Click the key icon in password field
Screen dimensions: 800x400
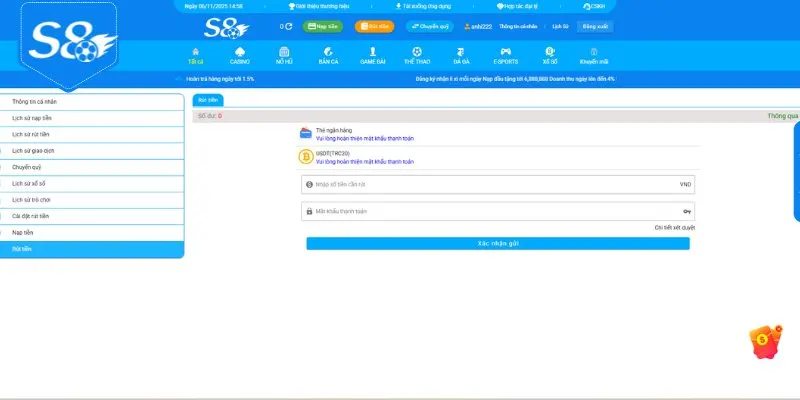pyautogui.click(x=687, y=211)
